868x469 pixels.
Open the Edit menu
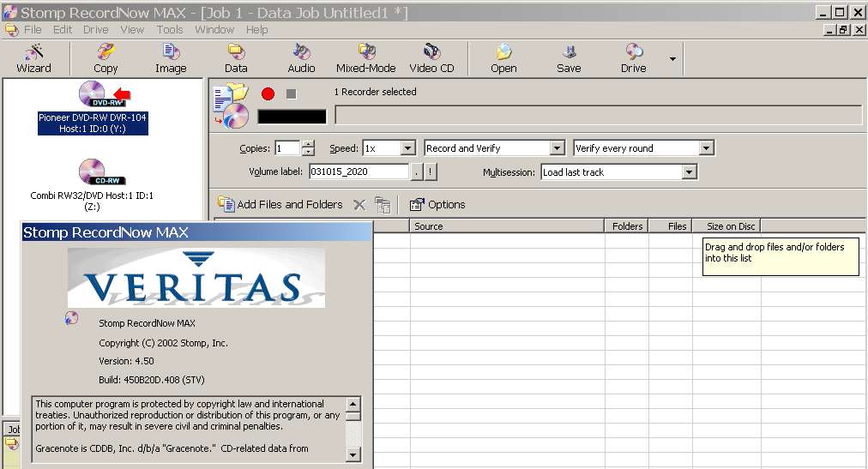63,29
